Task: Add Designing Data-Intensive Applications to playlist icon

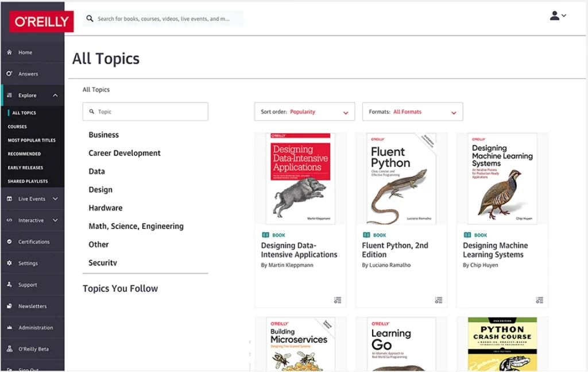Action: (x=338, y=300)
